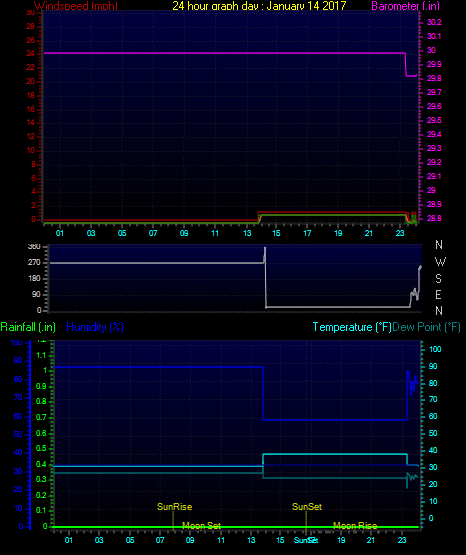
Task: Click hour 23 on bottom graph axis
Action: tap(402, 540)
